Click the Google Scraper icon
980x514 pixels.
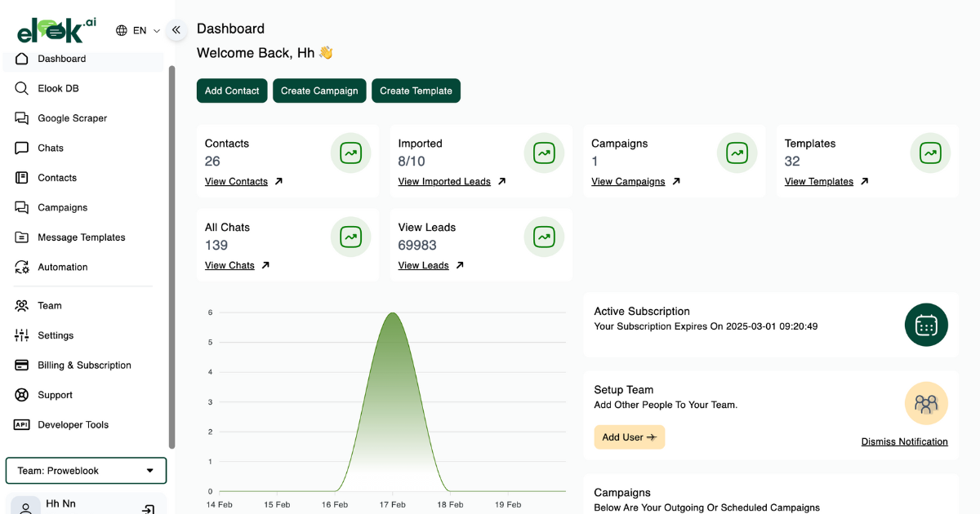tap(22, 118)
